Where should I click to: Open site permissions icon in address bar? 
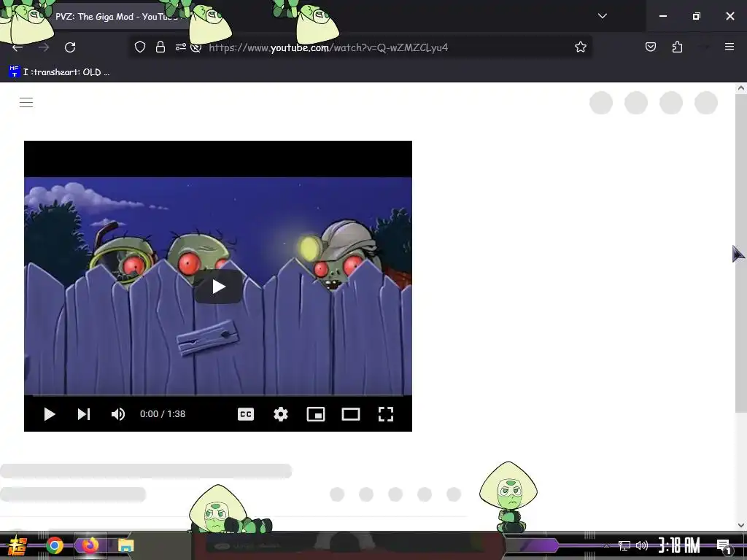pos(181,47)
